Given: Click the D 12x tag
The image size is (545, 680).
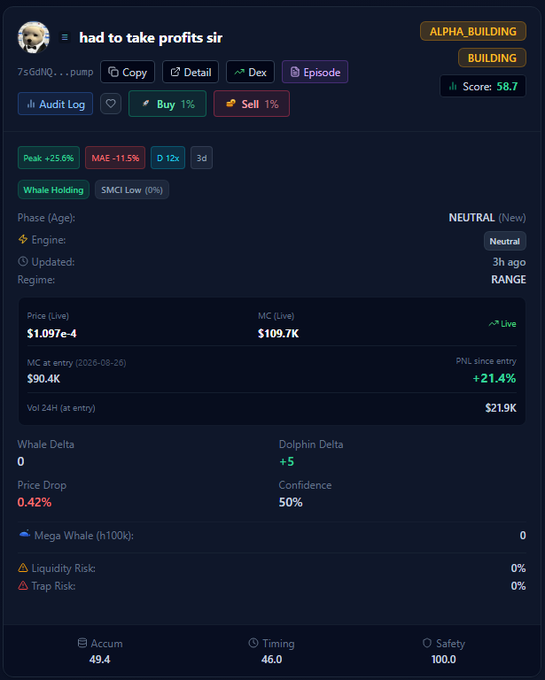Looking at the screenshot, I should (168, 158).
